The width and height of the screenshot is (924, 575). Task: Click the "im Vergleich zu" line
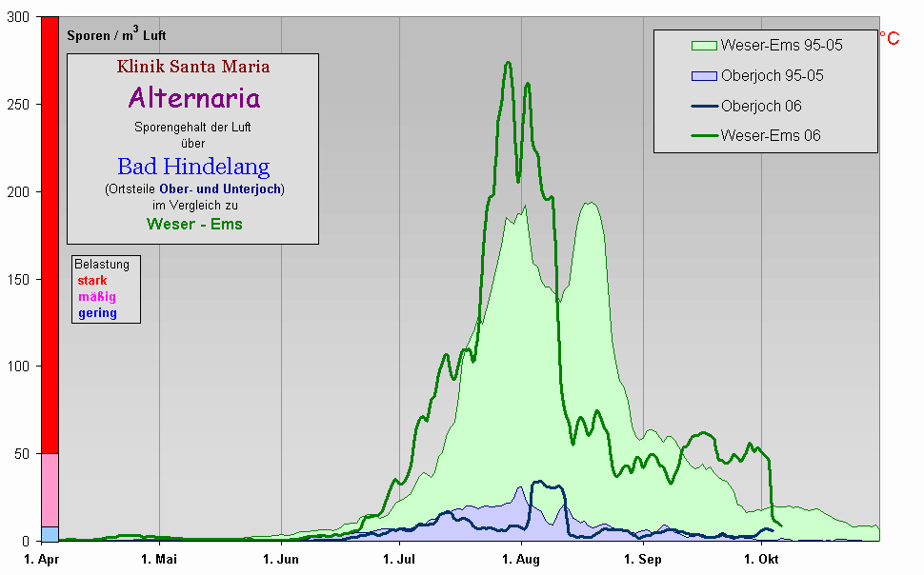[x=195, y=205]
